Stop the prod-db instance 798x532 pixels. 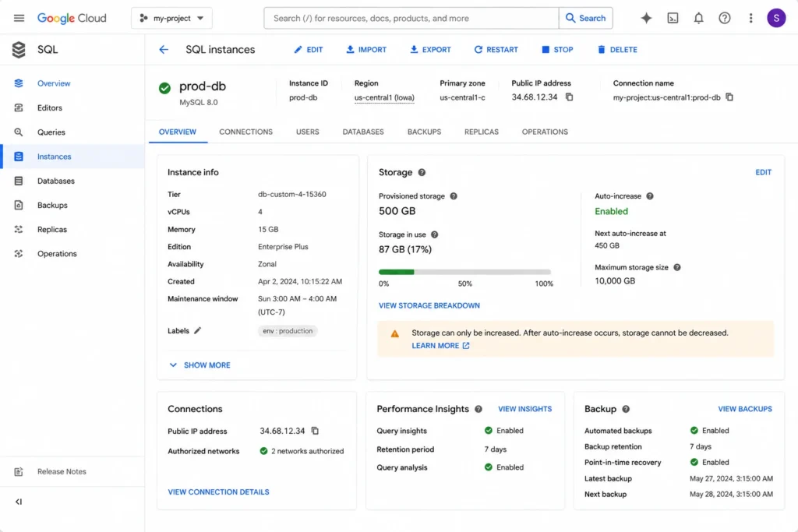557,49
